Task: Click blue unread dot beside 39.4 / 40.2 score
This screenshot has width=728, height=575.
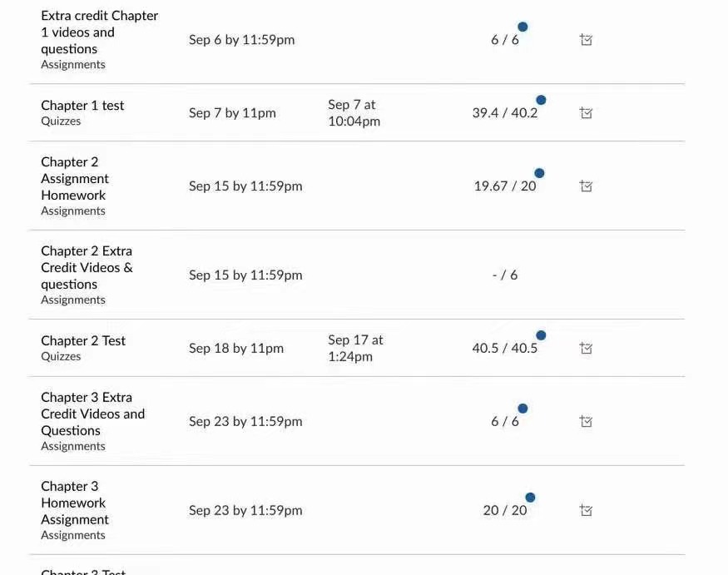Action: click(541, 101)
